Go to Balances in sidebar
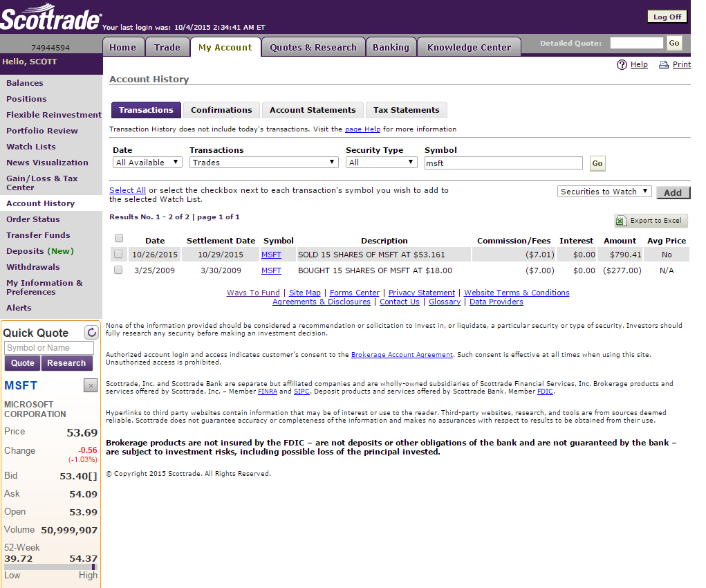Viewport: 706px width, 588px height. coord(25,83)
